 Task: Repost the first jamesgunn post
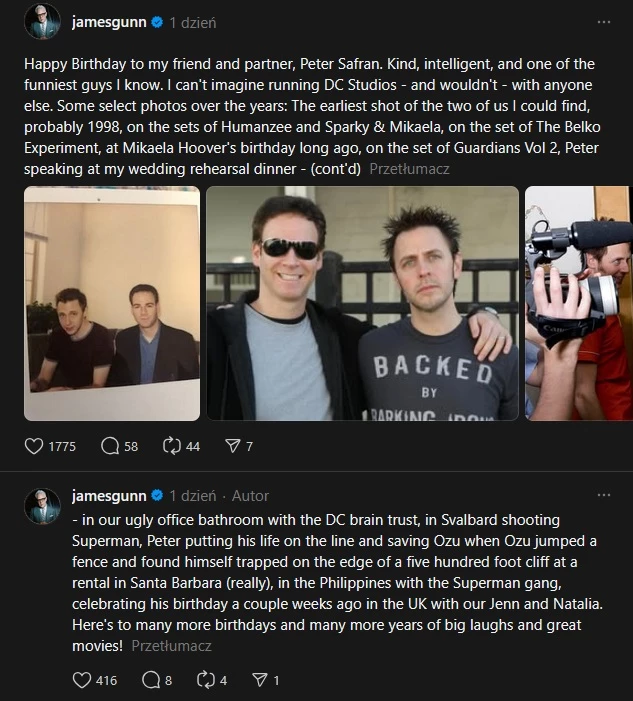[x=172, y=446]
